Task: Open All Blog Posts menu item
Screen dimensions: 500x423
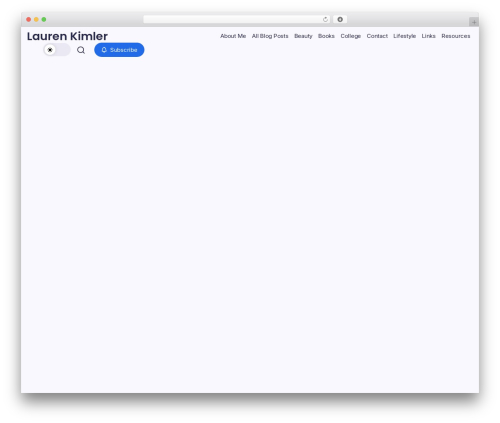Action: coord(270,36)
